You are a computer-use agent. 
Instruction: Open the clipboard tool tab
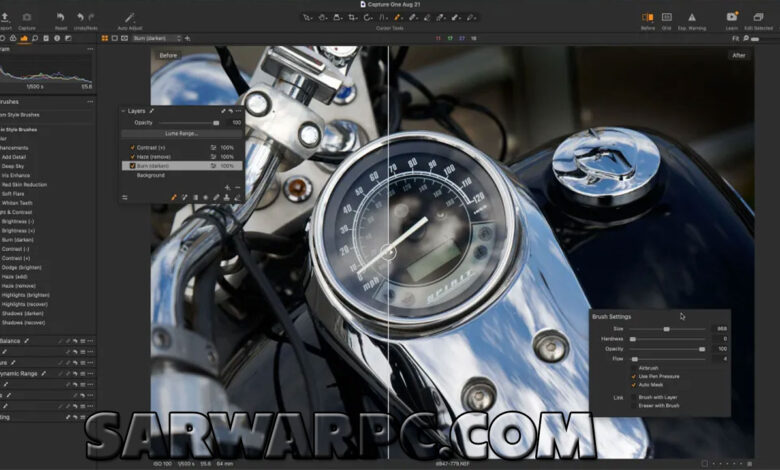[46, 38]
